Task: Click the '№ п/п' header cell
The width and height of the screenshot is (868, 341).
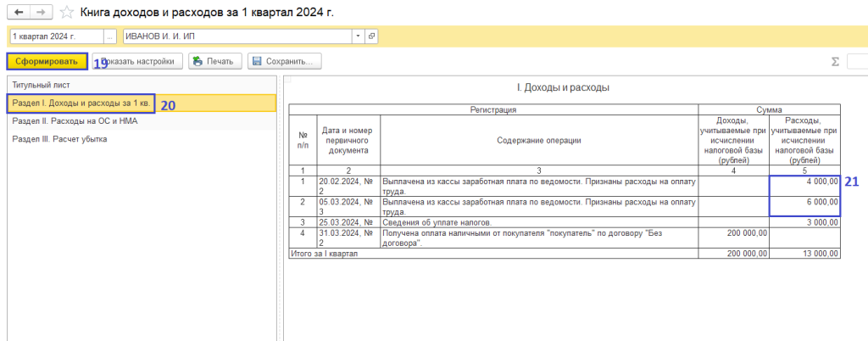Action: pyautogui.click(x=303, y=140)
